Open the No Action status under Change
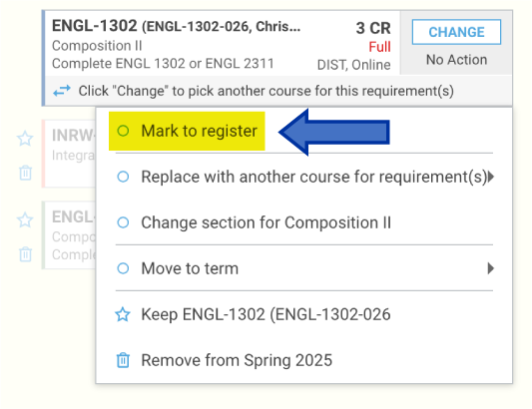This screenshot has width=532, height=409. [x=456, y=60]
